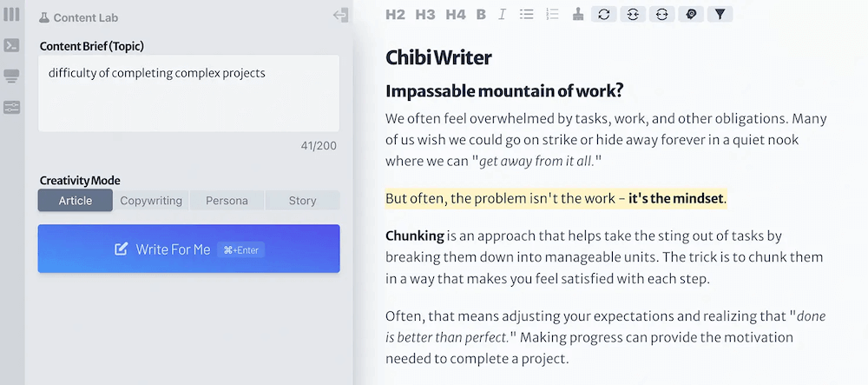
Task: Insert a numbered list
Action: 552,14
